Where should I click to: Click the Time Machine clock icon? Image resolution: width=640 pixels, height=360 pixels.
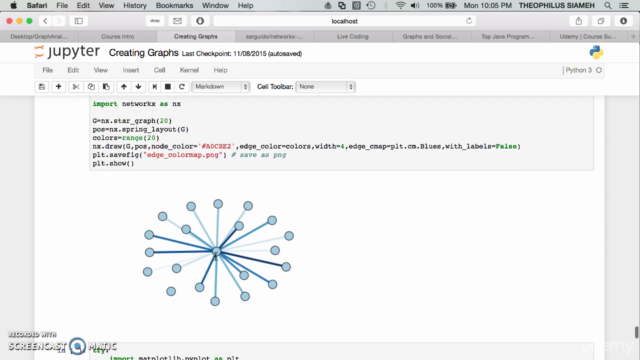371,5
